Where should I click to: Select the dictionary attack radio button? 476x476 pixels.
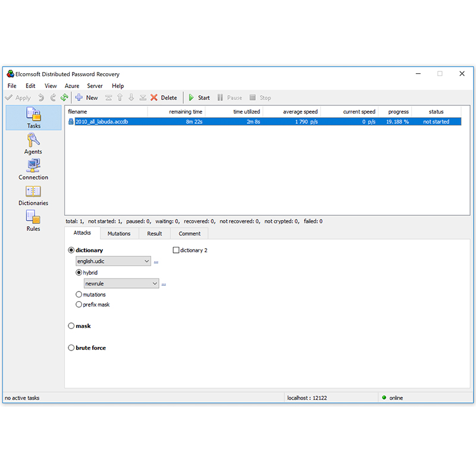pos(71,250)
